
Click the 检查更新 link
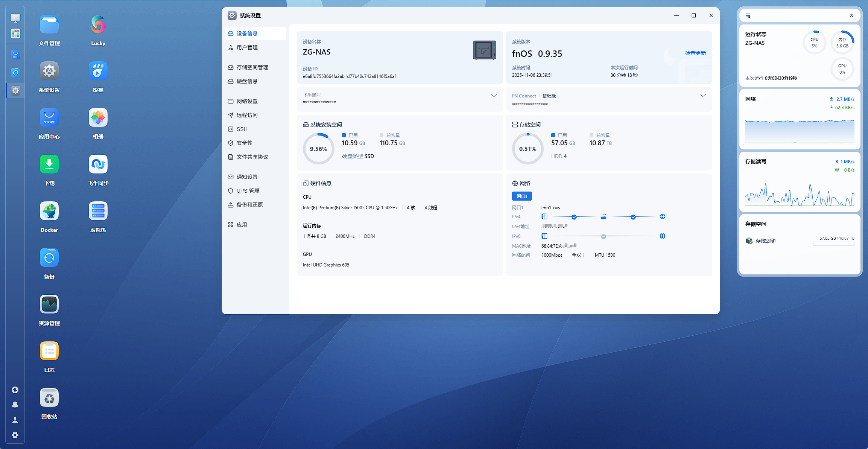[x=695, y=53]
